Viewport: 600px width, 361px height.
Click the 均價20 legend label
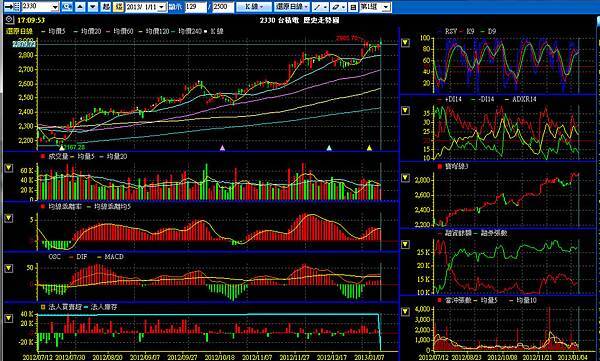click(x=91, y=31)
